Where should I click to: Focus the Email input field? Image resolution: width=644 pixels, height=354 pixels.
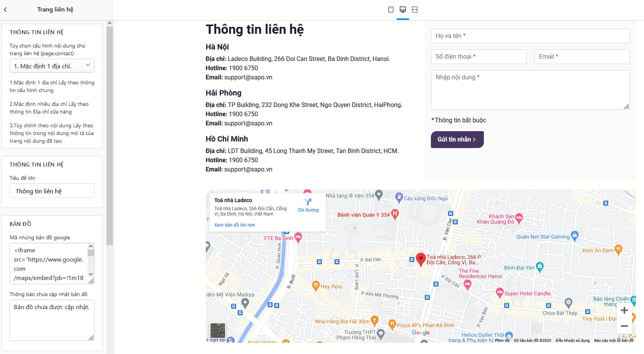[x=581, y=57]
